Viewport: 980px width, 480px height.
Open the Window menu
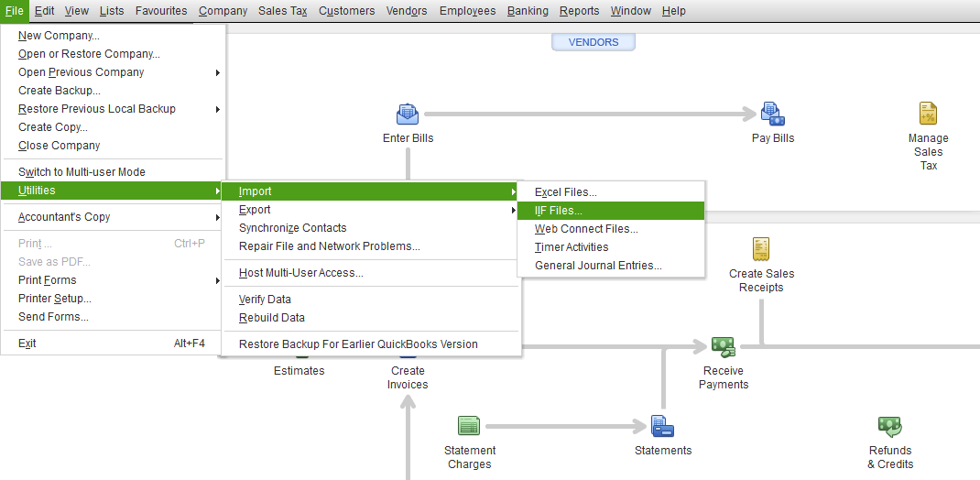[631, 11]
